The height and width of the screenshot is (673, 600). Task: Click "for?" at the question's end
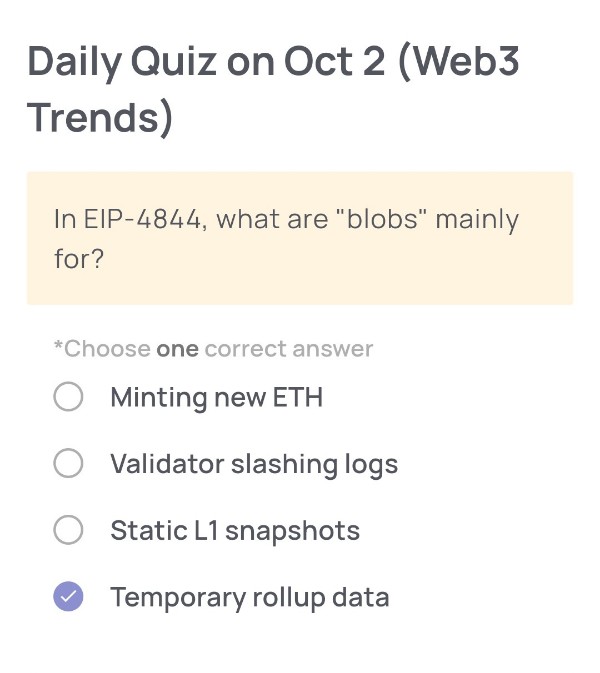79,259
